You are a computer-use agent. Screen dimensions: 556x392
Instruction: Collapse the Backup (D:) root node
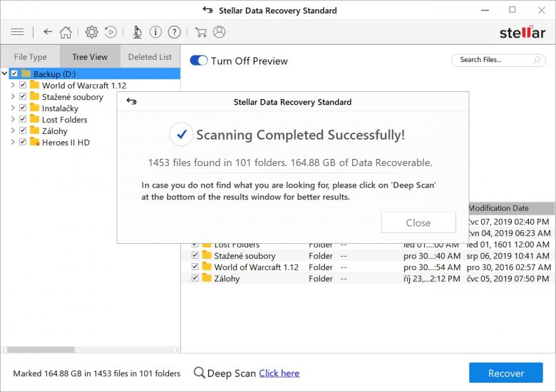tap(4, 73)
